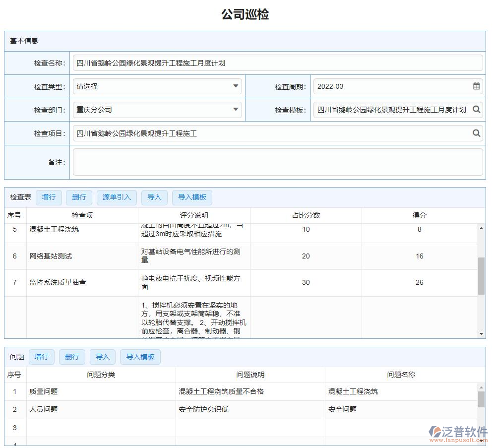Click 导入 in the 检查表 section
Screen dimensions: 493x448
pyautogui.click(x=154, y=197)
